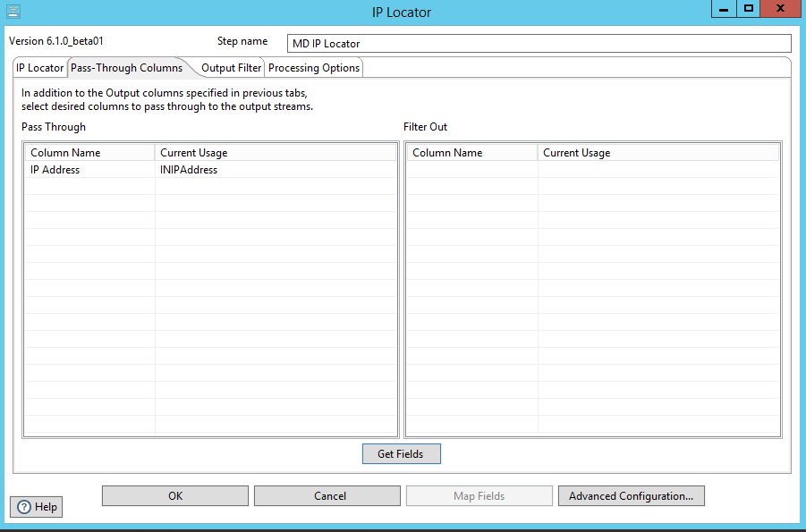Select the Pass-Through Columns tab
The height and width of the screenshot is (532, 806).
point(126,68)
